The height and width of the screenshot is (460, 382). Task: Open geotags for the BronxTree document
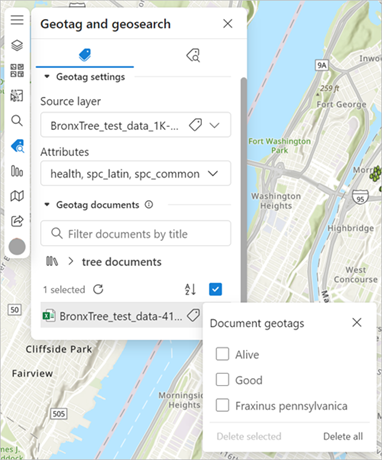point(193,315)
